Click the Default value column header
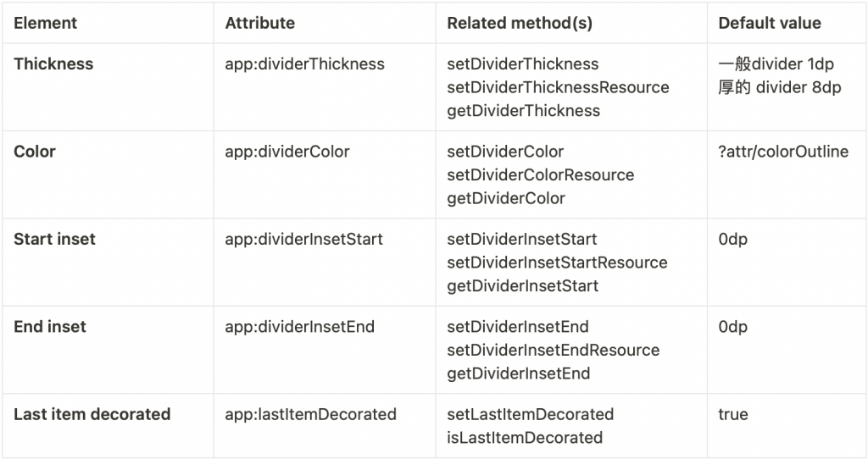868x459 pixels. tap(769, 24)
